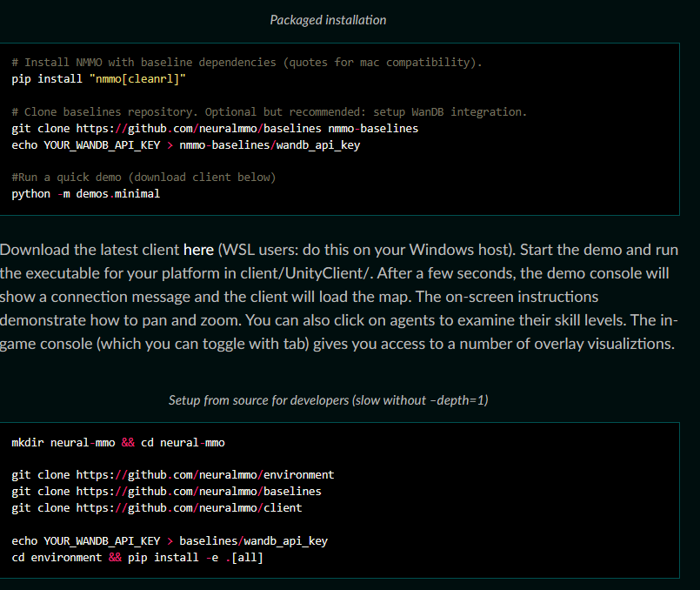Image resolution: width=700 pixels, height=590 pixels.
Task: Click the "python -m demos.minimal" command
Action: pyautogui.click(x=86, y=194)
